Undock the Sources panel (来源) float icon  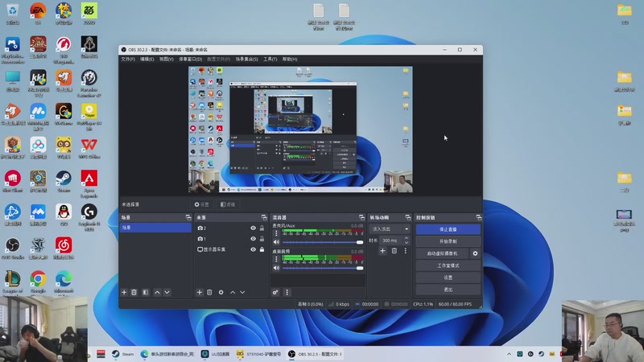coord(264,217)
